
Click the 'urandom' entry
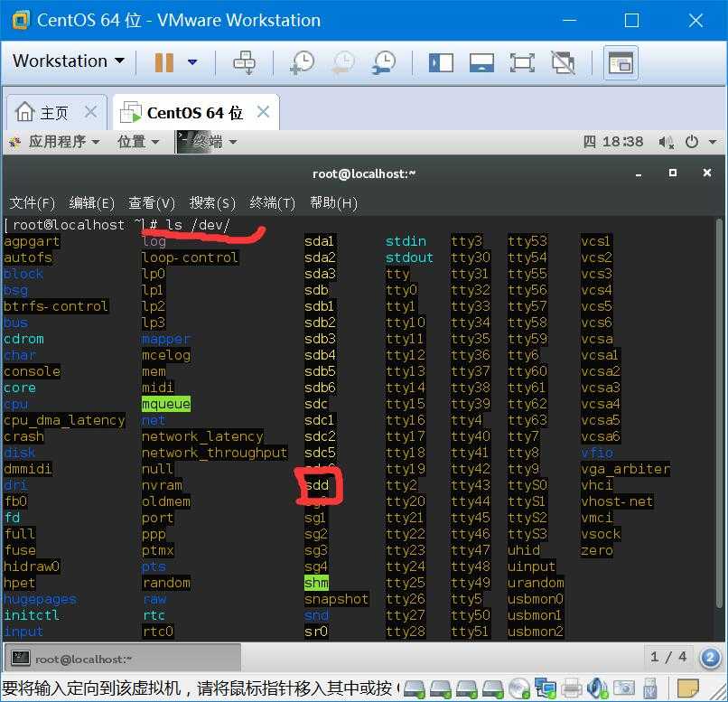[536, 583]
